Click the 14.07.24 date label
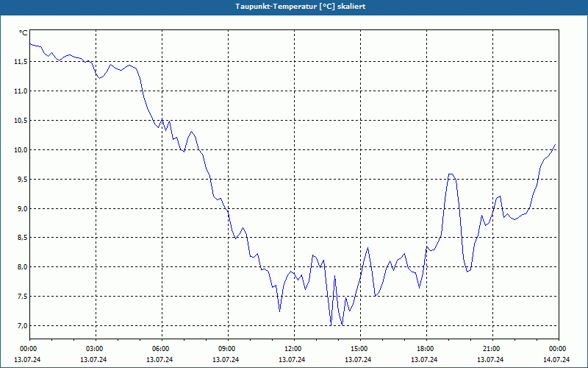 click(x=556, y=359)
